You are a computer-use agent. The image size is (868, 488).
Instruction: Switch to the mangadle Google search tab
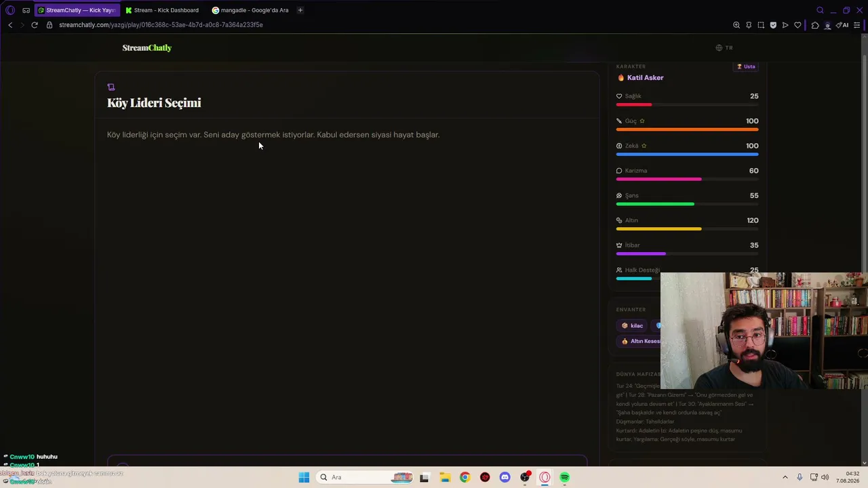250,10
